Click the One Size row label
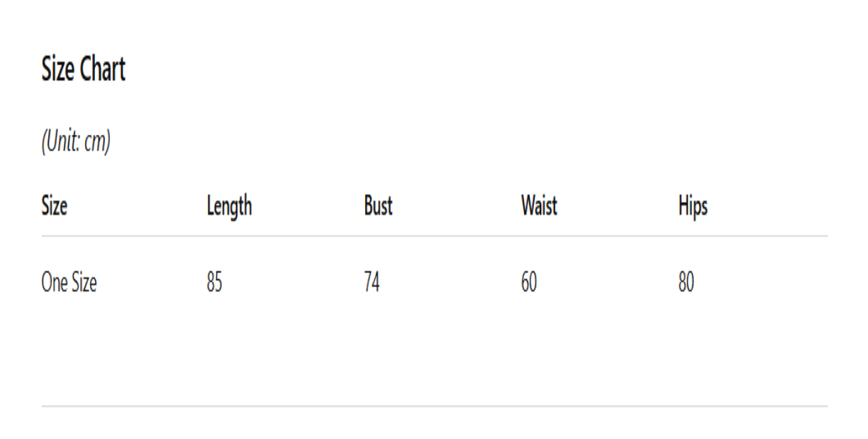This screenshot has width=868, height=439. [69, 283]
